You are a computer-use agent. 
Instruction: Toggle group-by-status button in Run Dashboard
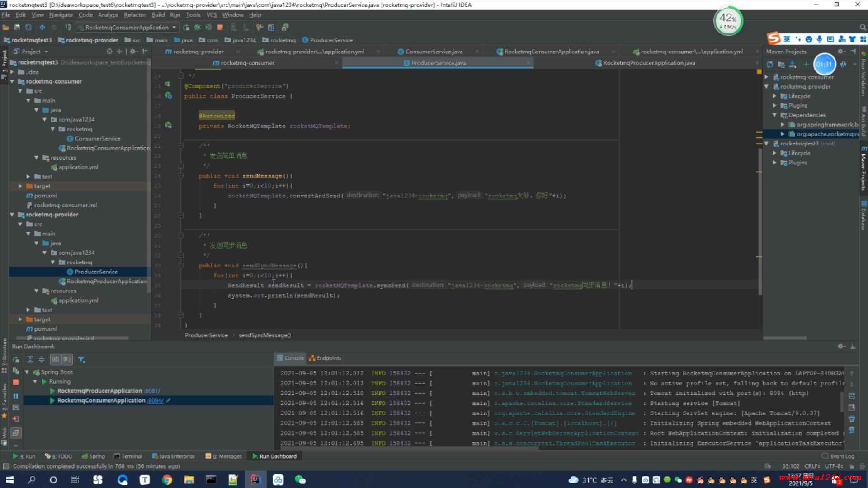(67, 360)
